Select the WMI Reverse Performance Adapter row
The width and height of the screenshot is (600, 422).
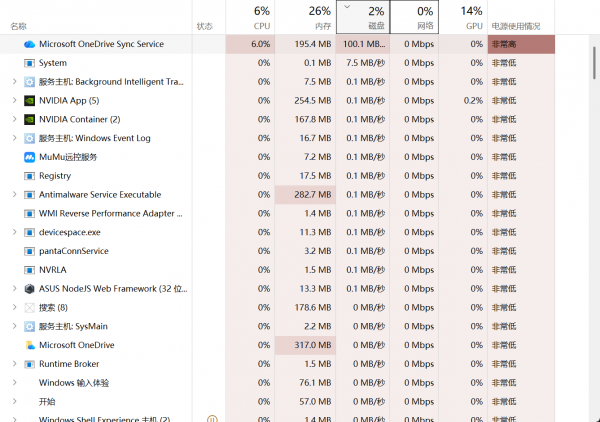pos(110,213)
